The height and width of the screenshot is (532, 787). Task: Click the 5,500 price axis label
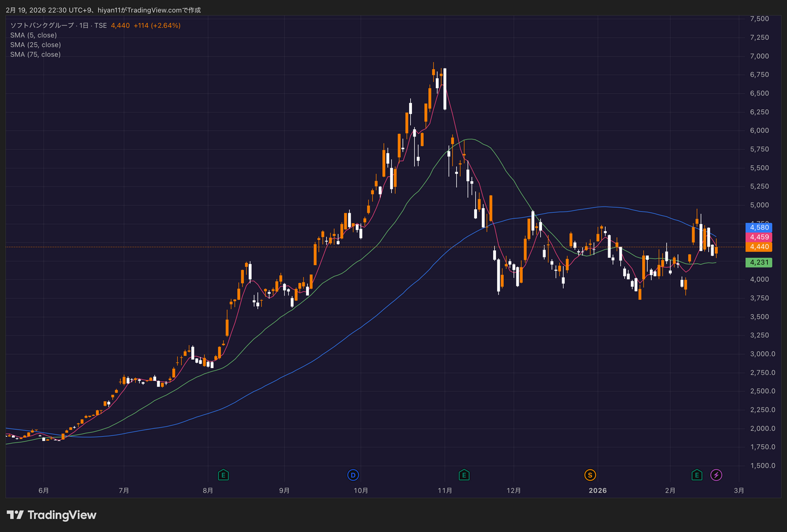759,168
